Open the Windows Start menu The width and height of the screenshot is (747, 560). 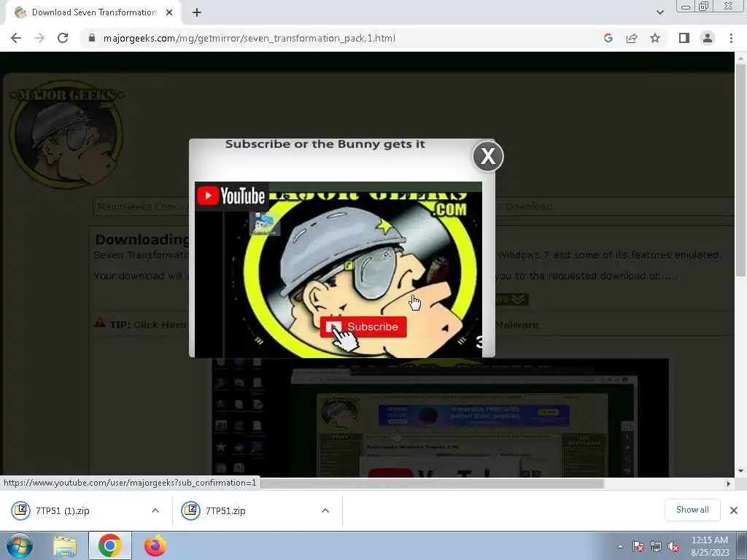click(19, 545)
